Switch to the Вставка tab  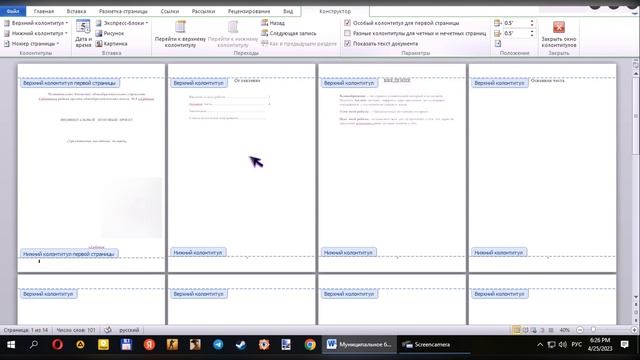76,11
